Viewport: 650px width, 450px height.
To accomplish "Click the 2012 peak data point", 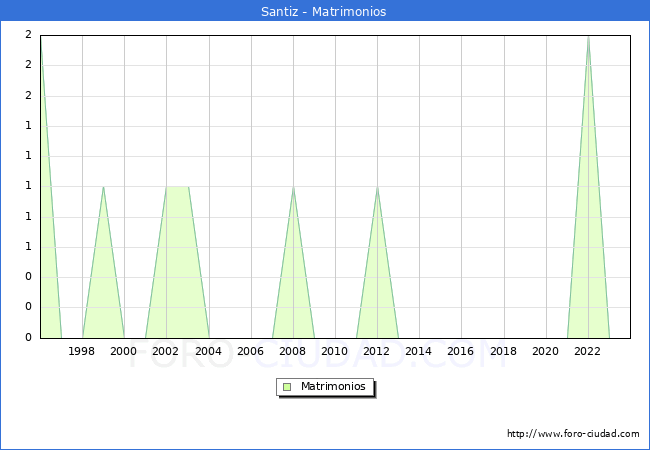I will click(377, 187).
